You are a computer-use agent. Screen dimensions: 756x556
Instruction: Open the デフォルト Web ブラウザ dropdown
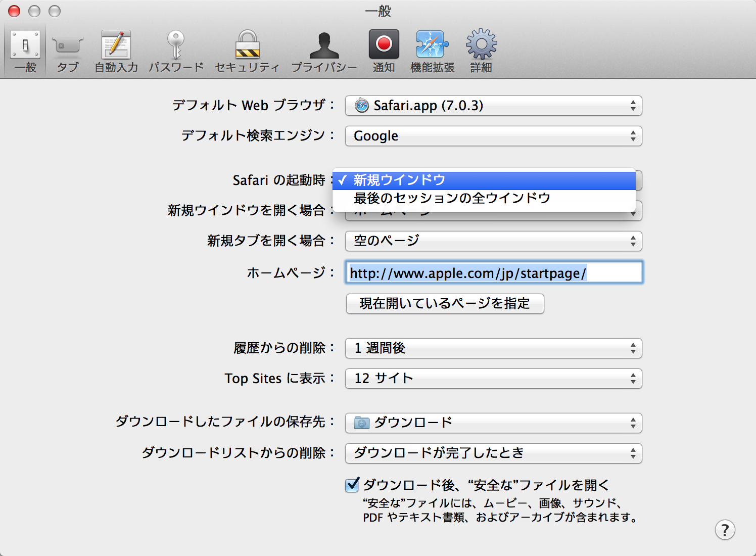(x=493, y=106)
